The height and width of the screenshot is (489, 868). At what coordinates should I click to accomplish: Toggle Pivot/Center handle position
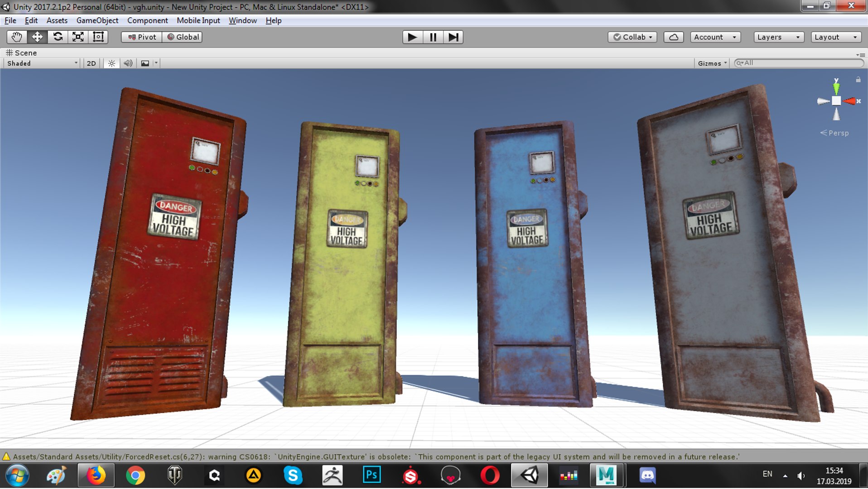(142, 37)
